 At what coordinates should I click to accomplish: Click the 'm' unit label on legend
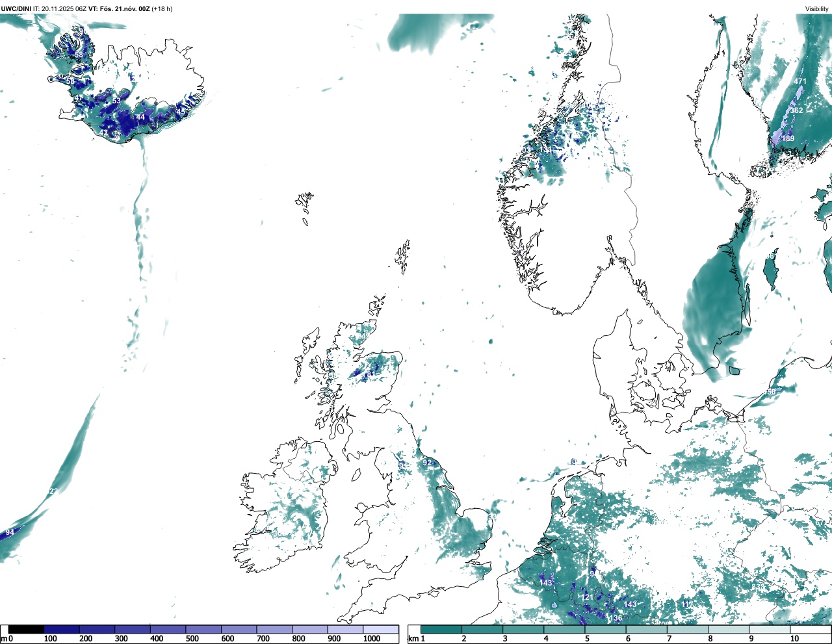4,639
